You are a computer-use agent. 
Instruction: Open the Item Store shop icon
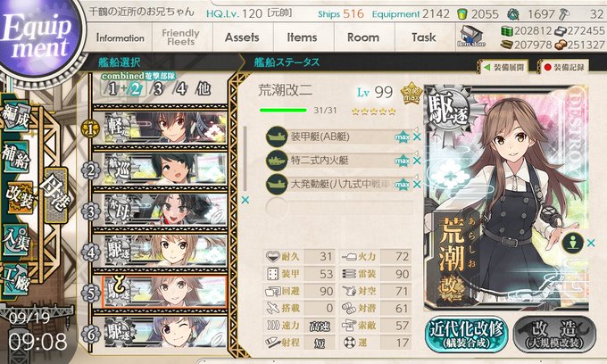pos(470,37)
